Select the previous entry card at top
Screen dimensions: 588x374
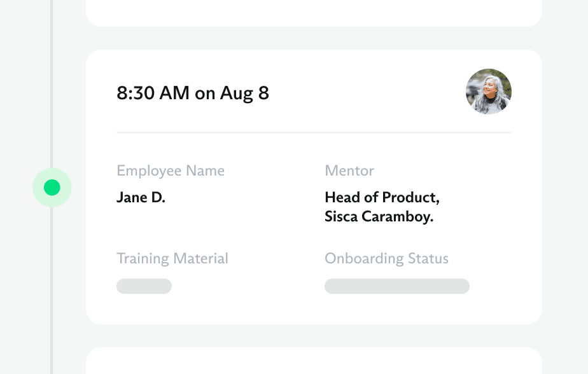314,11
